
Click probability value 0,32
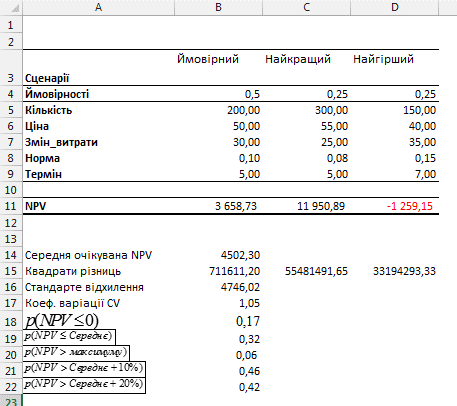[x=249, y=339]
